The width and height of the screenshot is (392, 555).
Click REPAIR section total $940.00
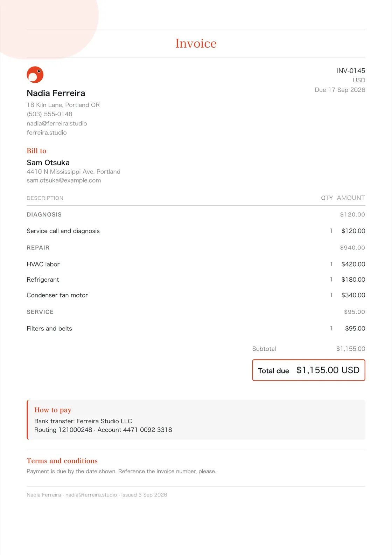(352, 248)
